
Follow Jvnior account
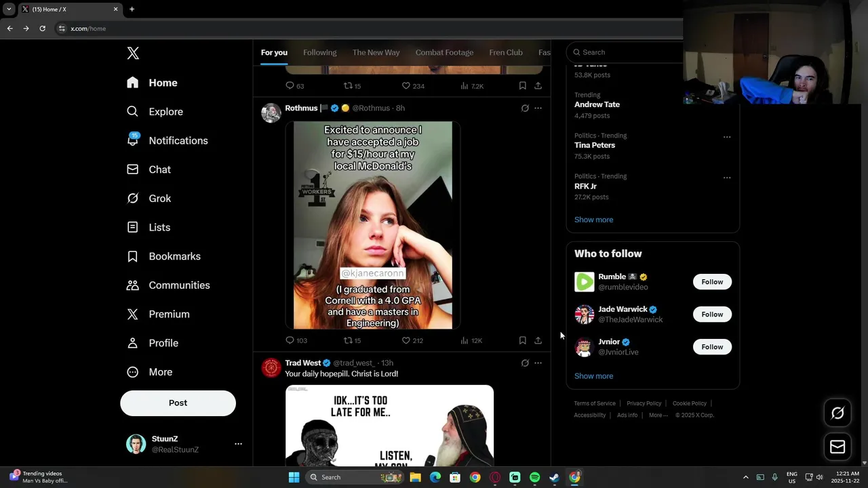pos(712,347)
